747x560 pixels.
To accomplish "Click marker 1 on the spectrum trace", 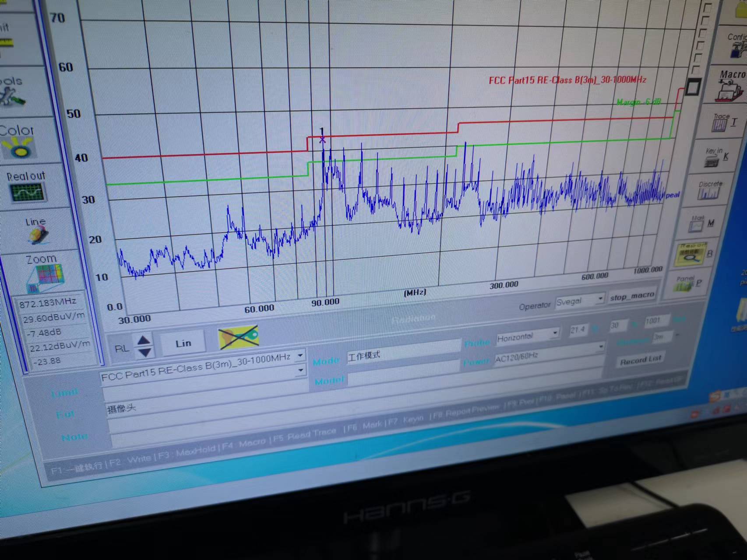I will click(x=322, y=139).
